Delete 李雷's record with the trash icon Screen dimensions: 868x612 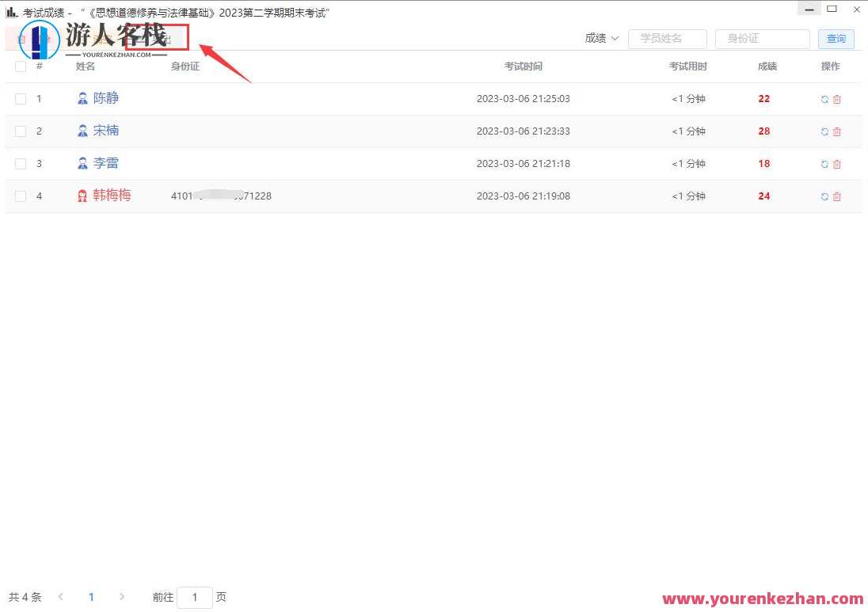point(837,164)
